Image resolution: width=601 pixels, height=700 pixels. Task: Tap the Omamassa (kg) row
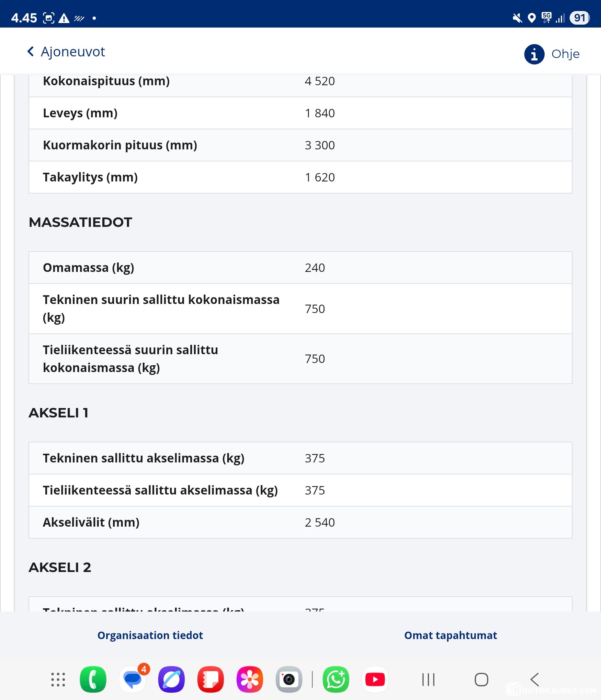(300, 268)
